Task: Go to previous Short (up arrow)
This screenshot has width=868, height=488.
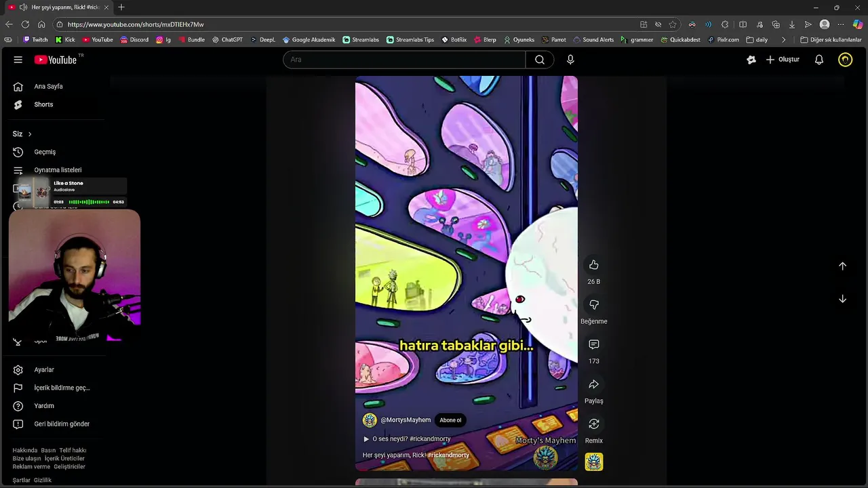Action: (x=843, y=266)
